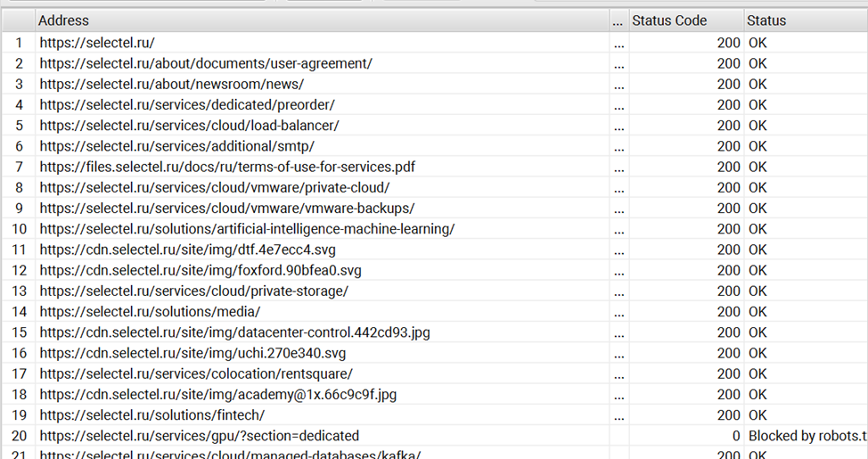
Task: Select the additional/smtp URL
Action: click(177, 146)
